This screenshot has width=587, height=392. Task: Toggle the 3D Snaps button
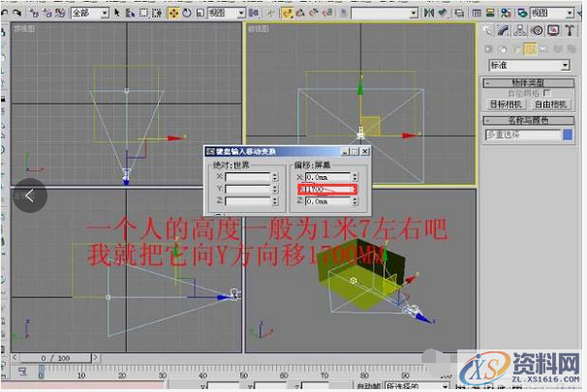click(x=288, y=14)
